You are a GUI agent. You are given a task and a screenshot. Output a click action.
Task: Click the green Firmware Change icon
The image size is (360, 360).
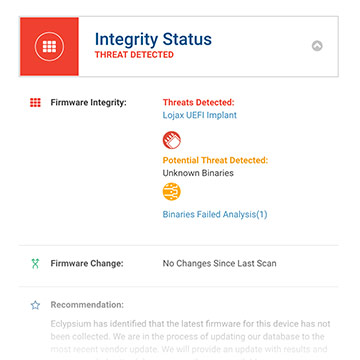click(35, 263)
